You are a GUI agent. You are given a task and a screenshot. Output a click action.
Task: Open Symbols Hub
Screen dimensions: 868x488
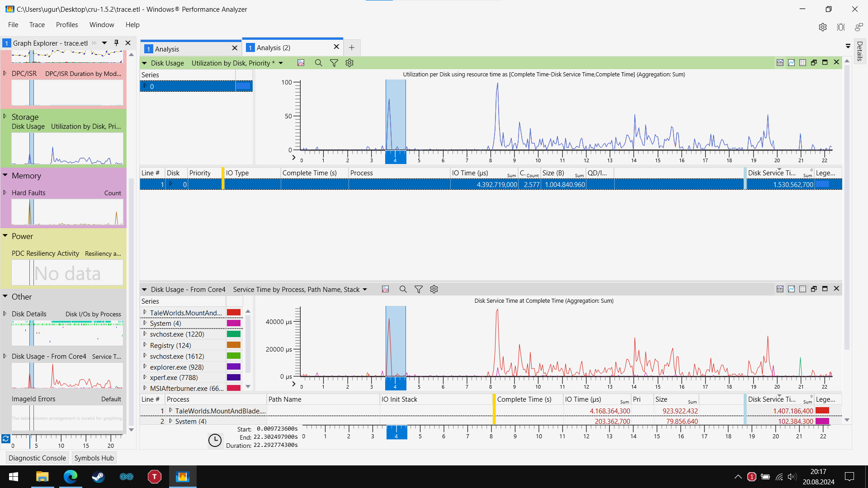[94, 458]
